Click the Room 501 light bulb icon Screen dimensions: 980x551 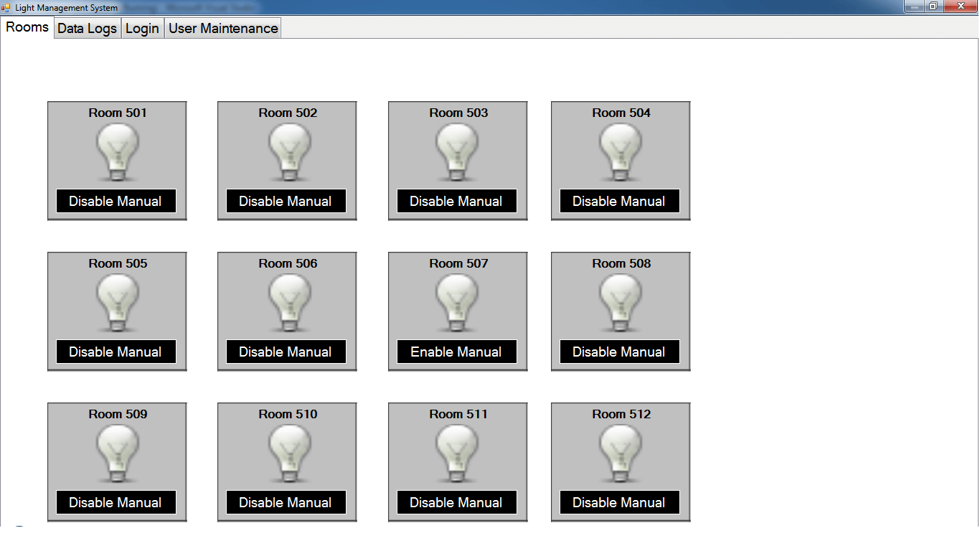117,152
